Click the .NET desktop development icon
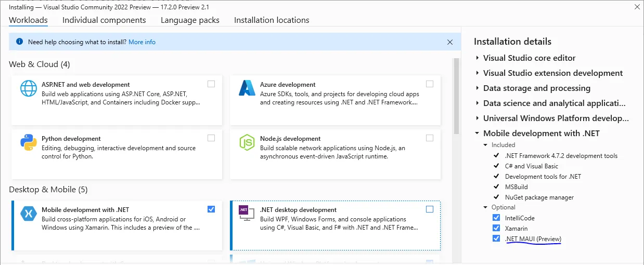Screen dimensions: 644x265 (x=247, y=214)
